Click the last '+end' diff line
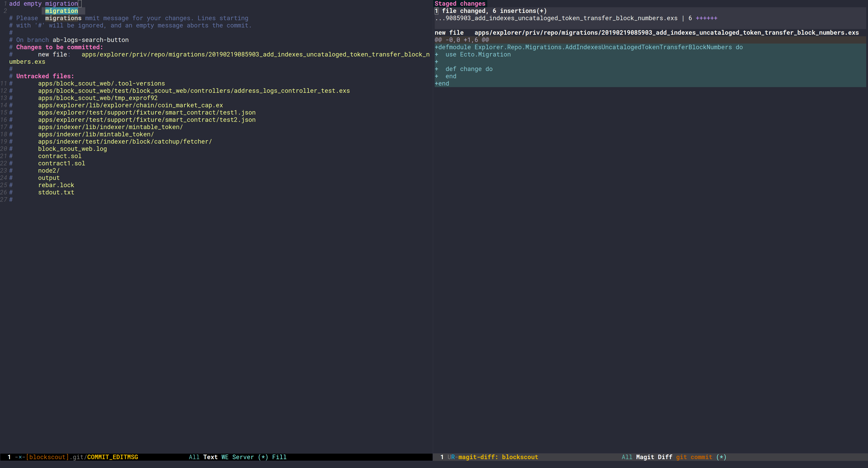 tap(442, 83)
